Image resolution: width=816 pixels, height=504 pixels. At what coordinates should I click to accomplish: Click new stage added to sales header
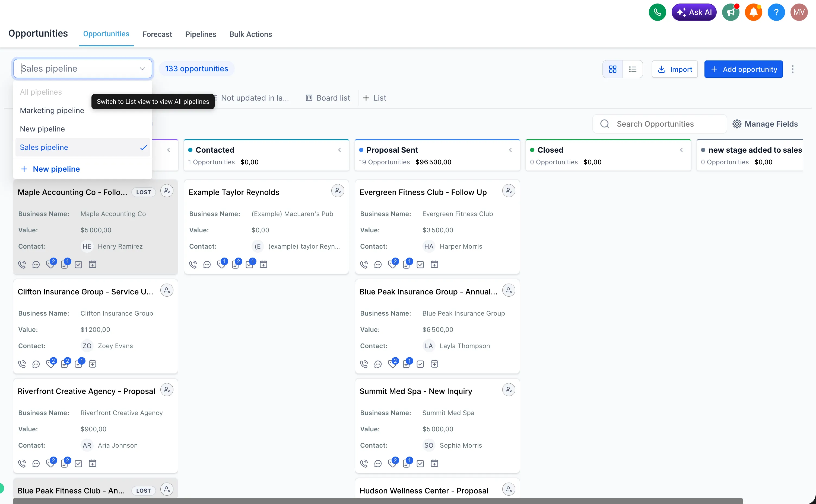(x=755, y=150)
